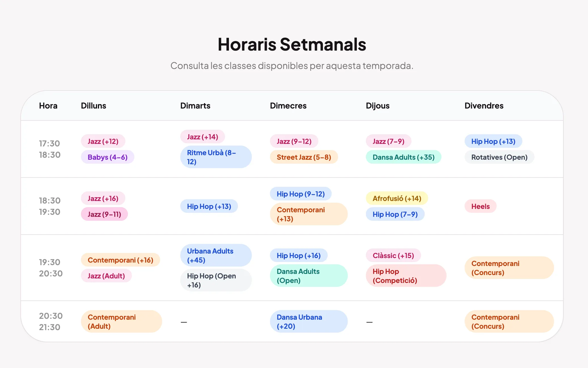Open the Contemporani (Adult) class
Screen dimensions: 588x368
121,322
